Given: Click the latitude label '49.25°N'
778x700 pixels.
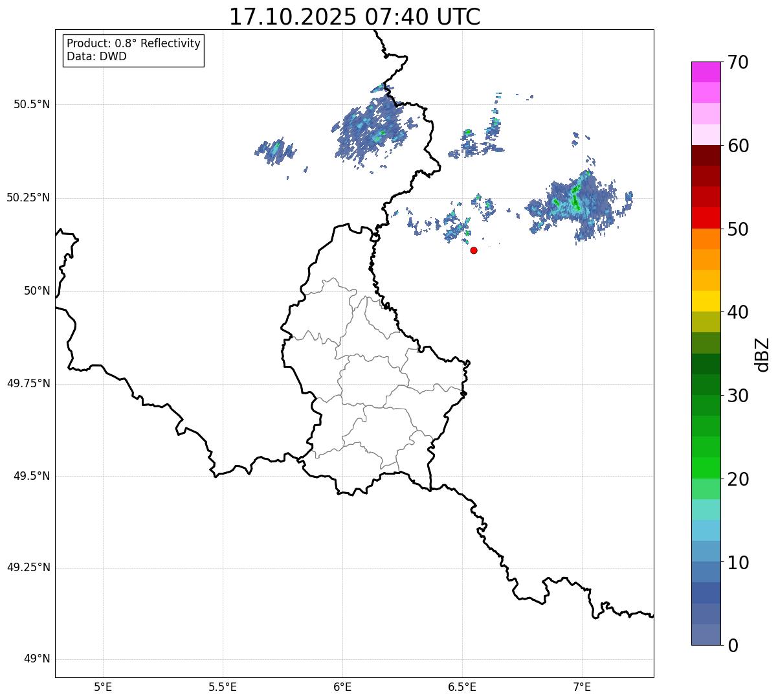Looking at the screenshot, I should pos(28,568).
